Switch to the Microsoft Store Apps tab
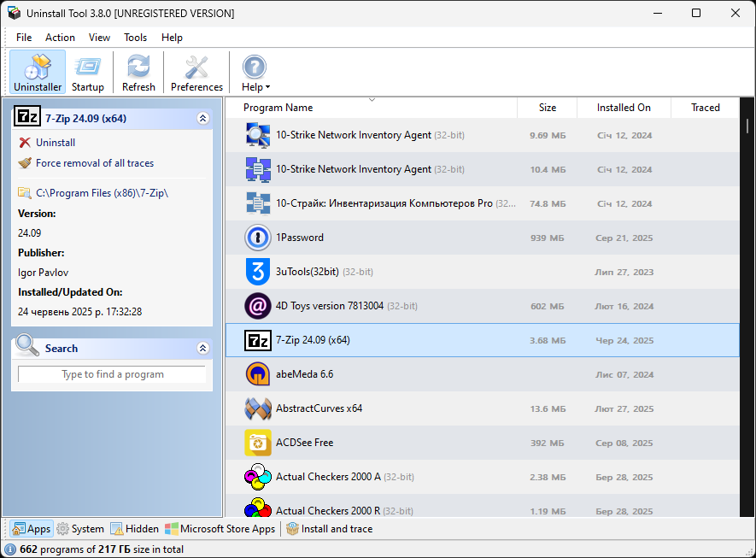The width and height of the screenshot is (756, 558). coord(220,529)
